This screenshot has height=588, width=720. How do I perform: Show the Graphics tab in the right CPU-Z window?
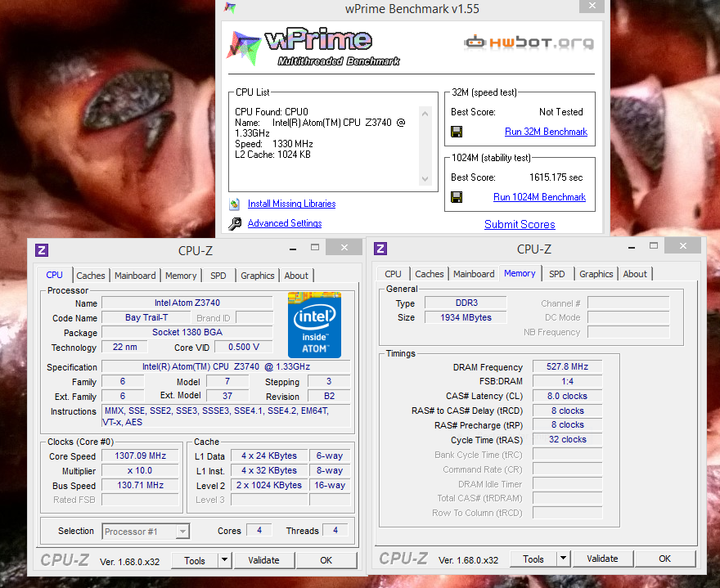596,274
